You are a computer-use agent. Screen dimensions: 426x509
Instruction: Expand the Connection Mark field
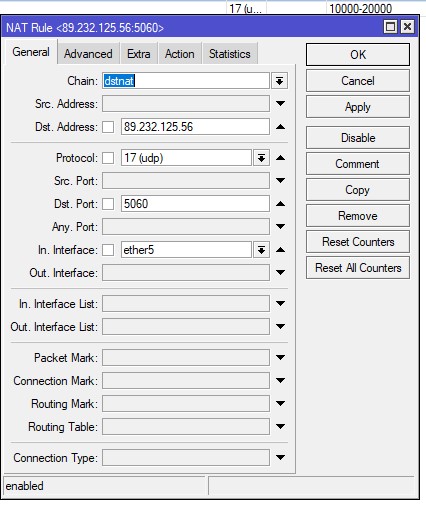click(x=281, y=380)
